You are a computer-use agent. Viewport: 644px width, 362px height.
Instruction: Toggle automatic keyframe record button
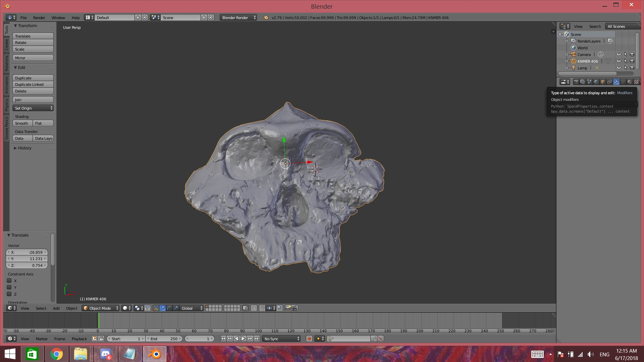(309, 339)
